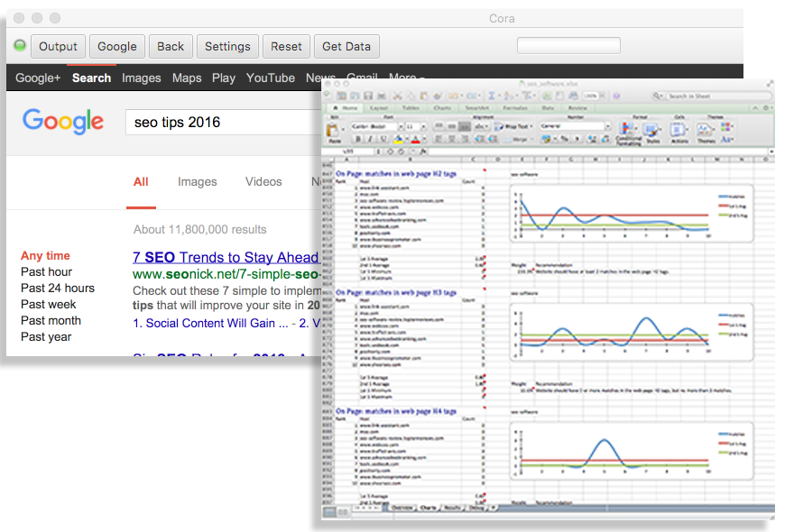Click the Sort icon in Excel toolbar
Image resolution: width=794 pixels, height=532 pixels.
508,96
